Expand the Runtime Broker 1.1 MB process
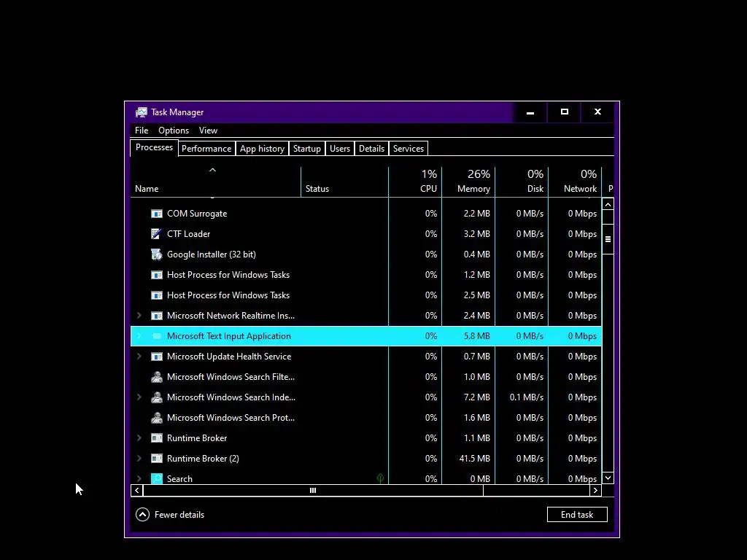 [x=139, y=438]
